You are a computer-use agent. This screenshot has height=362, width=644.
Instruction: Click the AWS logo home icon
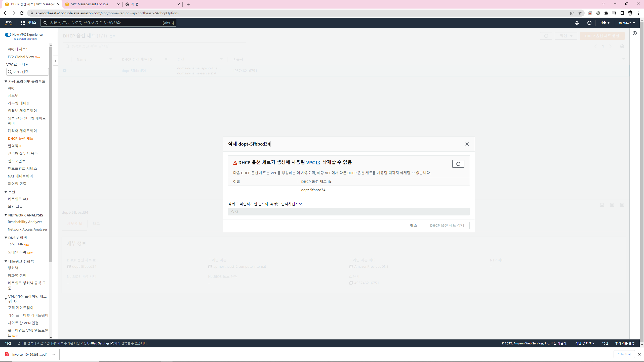[x=8, y=23]
